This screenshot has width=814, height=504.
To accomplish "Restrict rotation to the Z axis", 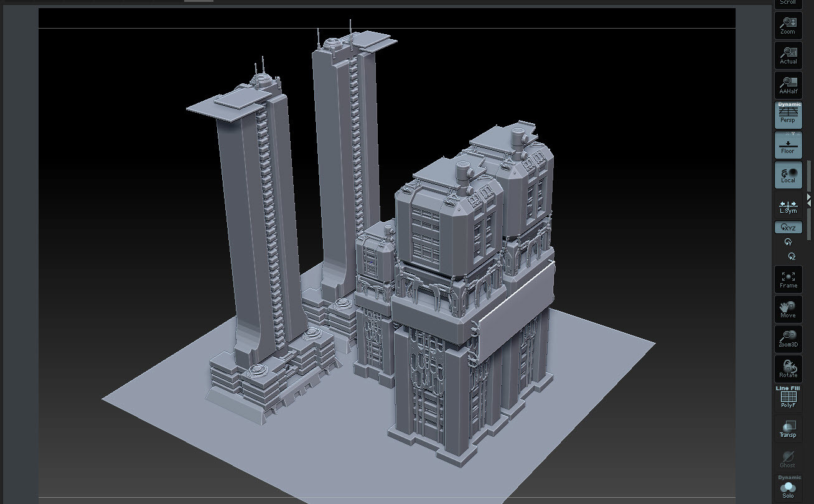I will 791,256.
